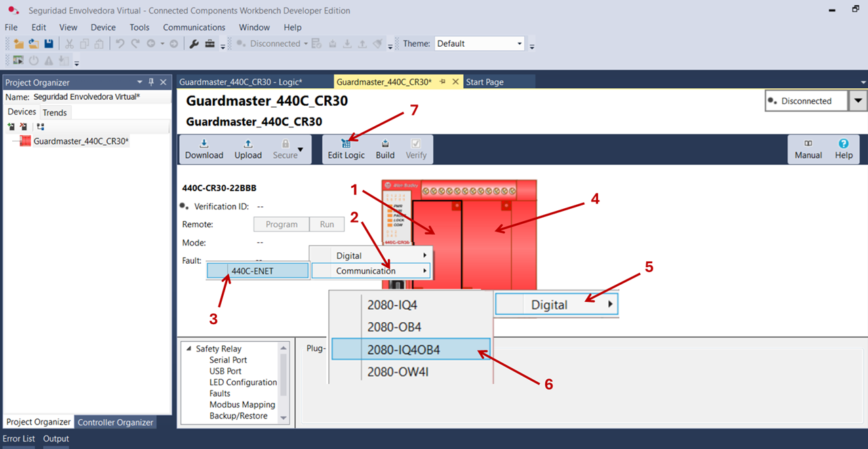Click the wrench icon in the toolbar

194,43
